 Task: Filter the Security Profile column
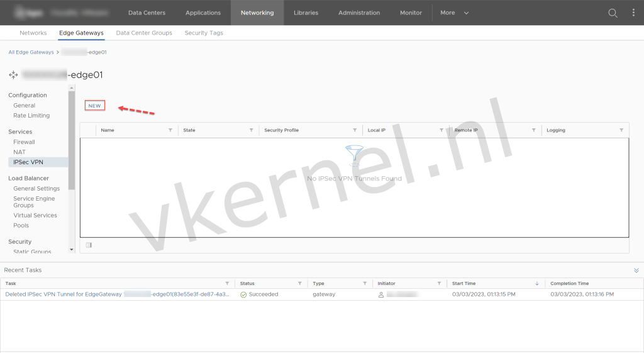(x=355, y=130)
